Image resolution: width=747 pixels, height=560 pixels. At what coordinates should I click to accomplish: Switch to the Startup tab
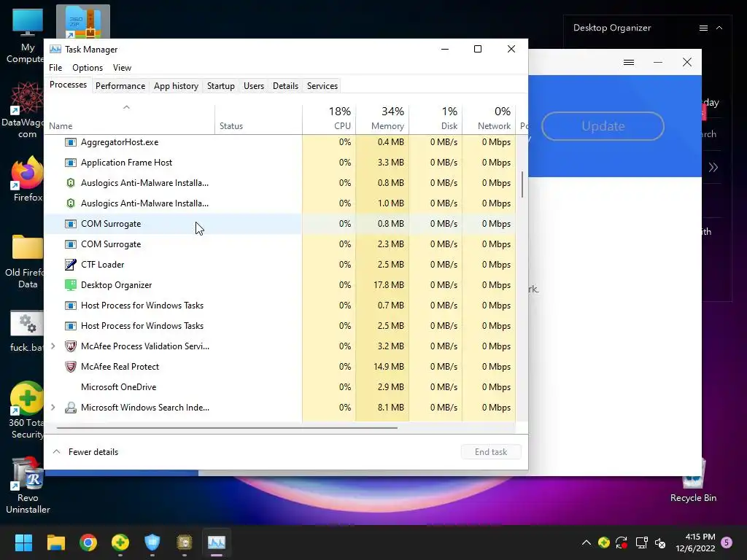coord(220,86)
